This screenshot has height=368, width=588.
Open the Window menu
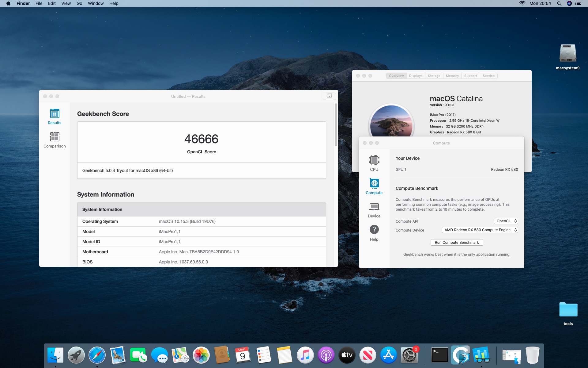click(96, 3)
